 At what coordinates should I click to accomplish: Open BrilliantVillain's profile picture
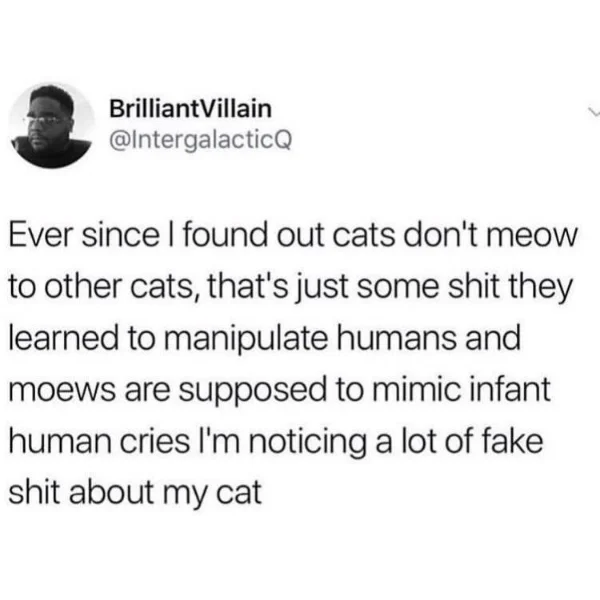52,126
